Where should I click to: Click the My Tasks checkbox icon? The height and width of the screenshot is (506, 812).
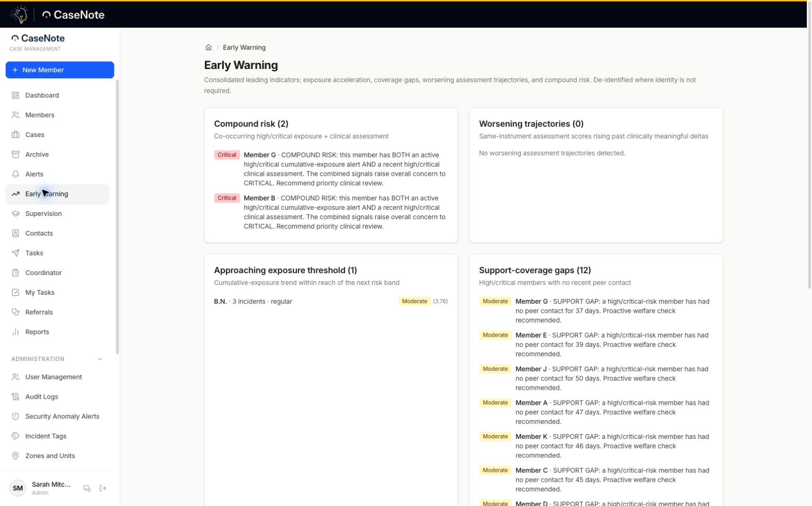[16, 292]
